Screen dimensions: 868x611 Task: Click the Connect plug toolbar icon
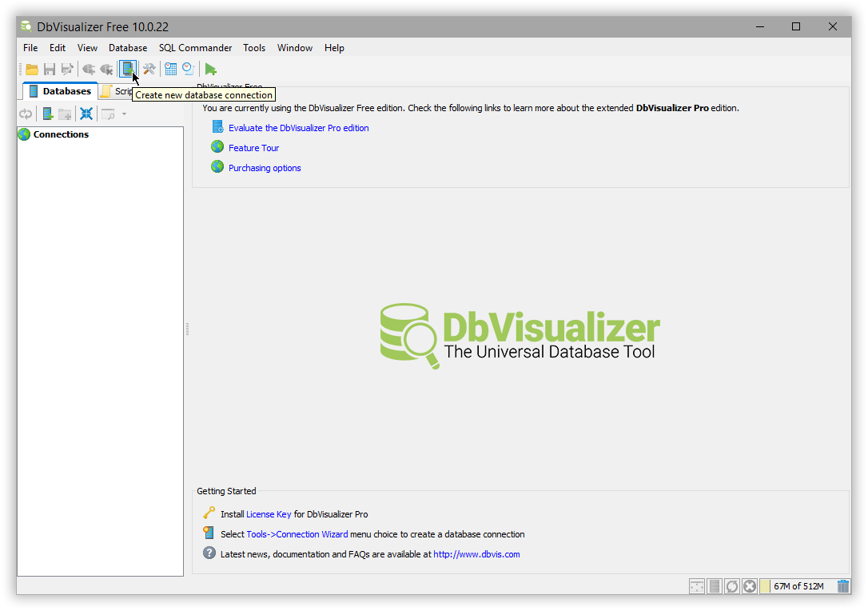89,70
